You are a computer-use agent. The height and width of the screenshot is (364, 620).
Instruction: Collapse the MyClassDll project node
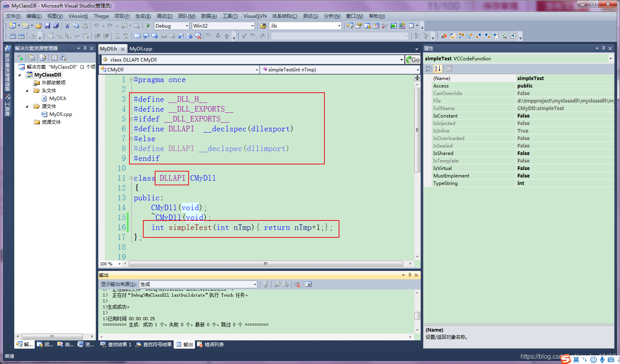pos(20,75)
